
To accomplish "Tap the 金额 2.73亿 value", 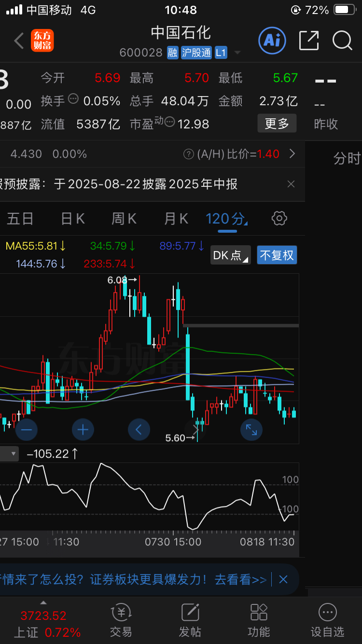I will coord(278,101).
